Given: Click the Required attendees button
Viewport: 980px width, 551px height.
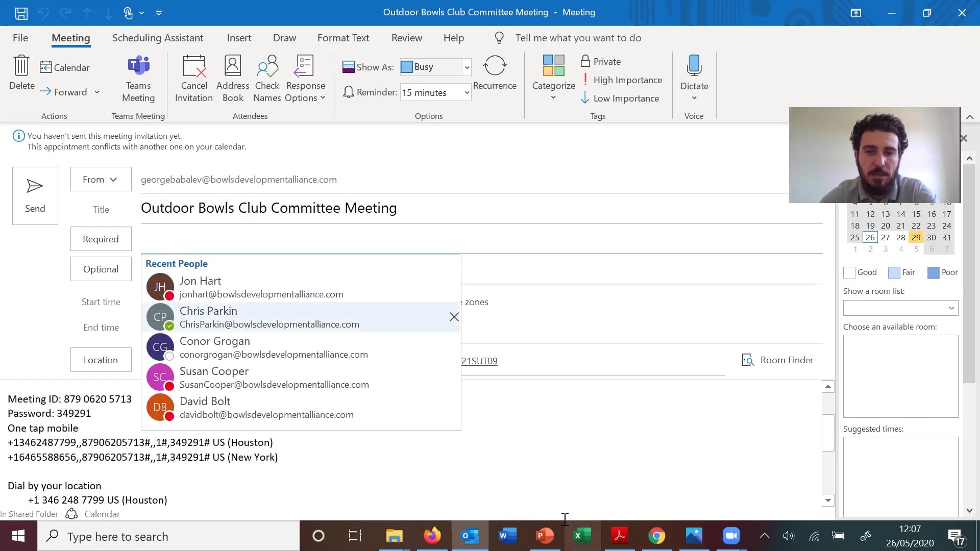Looking at the screenshot, I should click(101, 239).
